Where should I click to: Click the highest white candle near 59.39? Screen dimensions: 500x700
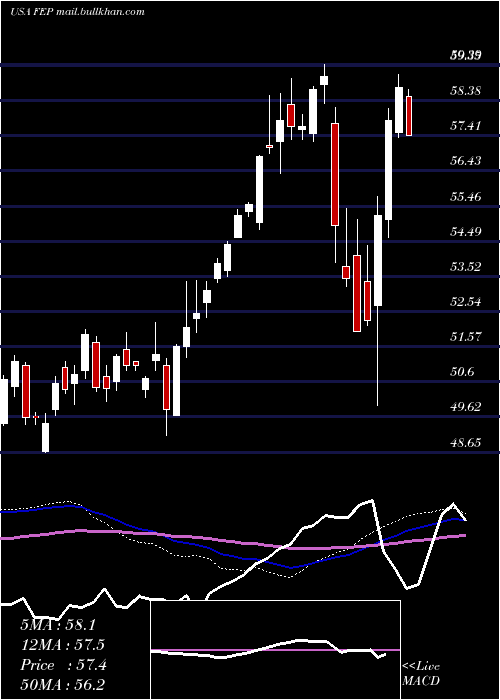click(324, 80)
